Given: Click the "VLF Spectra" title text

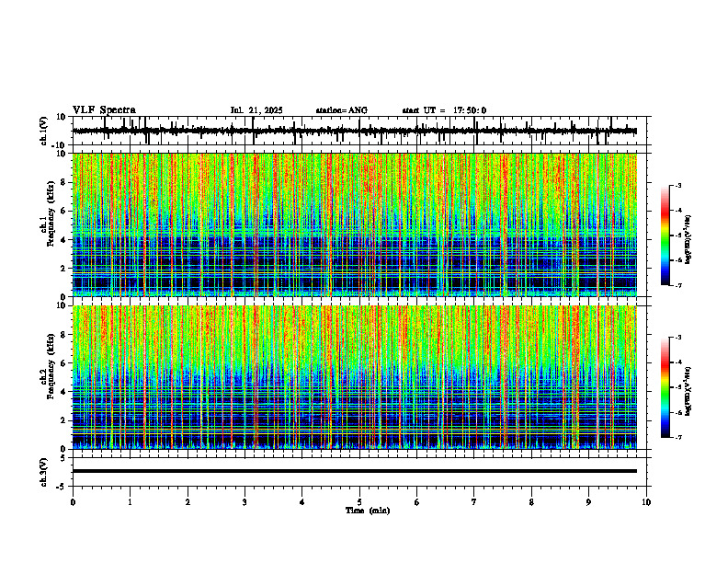Looking at the screenshot, I should [x=104, y=110].
